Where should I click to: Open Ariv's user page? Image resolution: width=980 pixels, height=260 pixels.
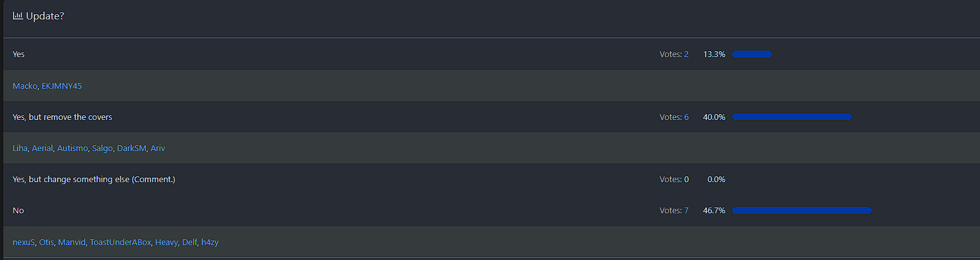(x=158, y=148)
